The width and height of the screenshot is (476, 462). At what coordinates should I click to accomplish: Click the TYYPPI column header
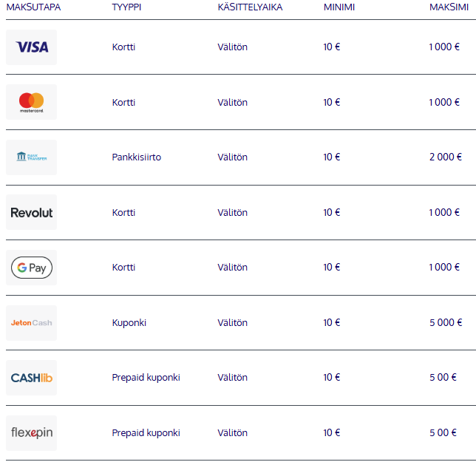(x=126, y=7)
